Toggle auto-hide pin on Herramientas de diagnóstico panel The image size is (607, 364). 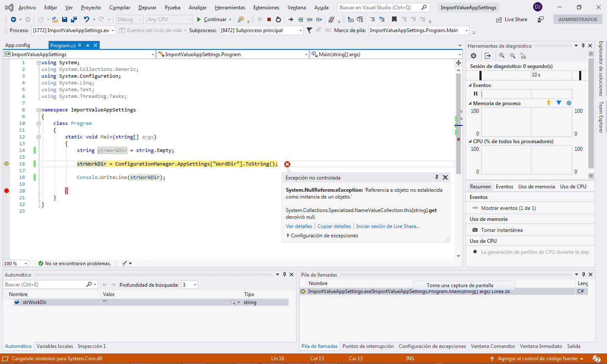pyautogui.click(x=583, y=46)
